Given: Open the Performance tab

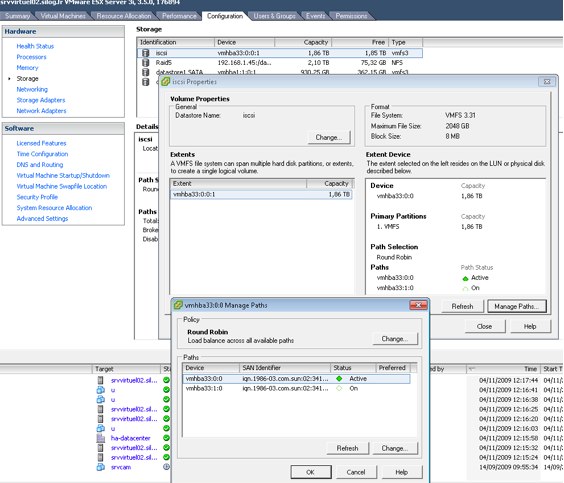Looking at the screenshot, I should click(x=179, y=16).
